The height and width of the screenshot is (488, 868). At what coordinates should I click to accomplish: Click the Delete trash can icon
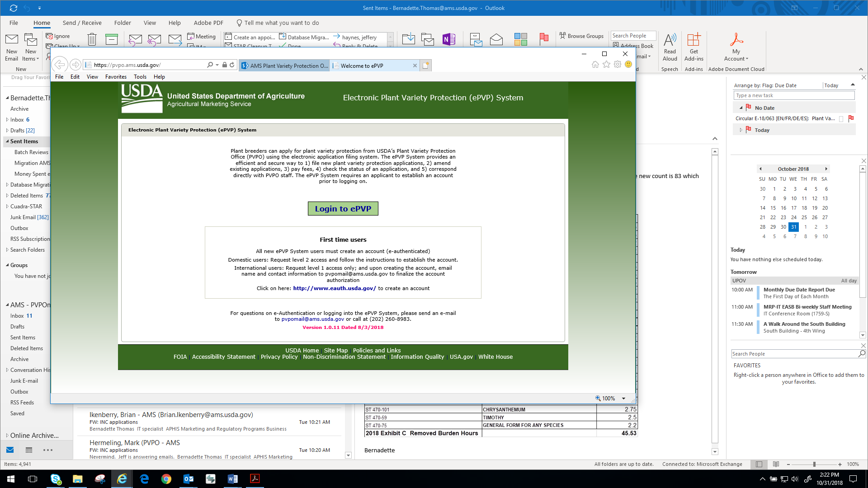pos(92,40)
